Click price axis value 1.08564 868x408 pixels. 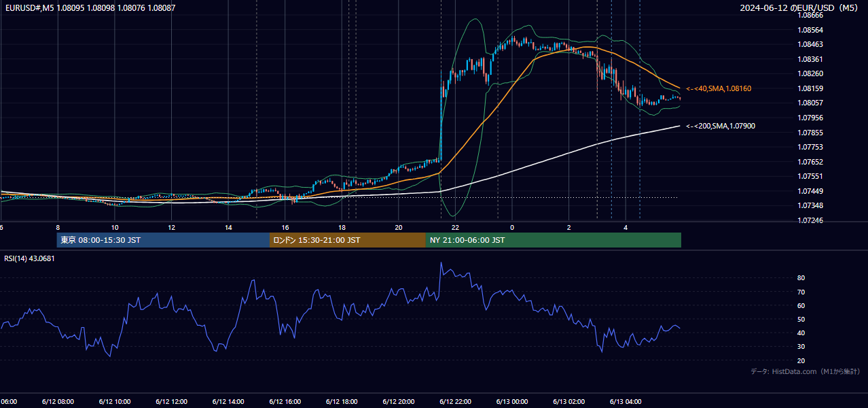[x=809, y=30]
